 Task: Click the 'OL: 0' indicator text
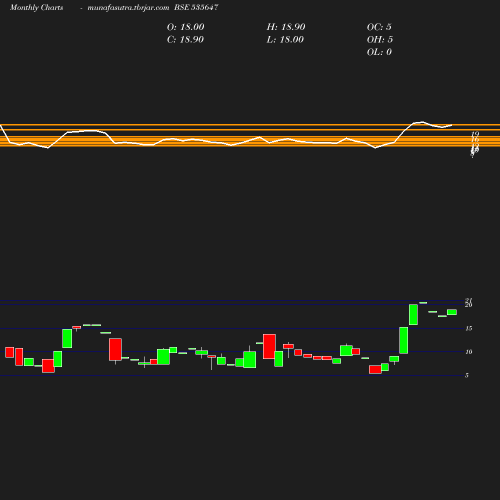379,52
